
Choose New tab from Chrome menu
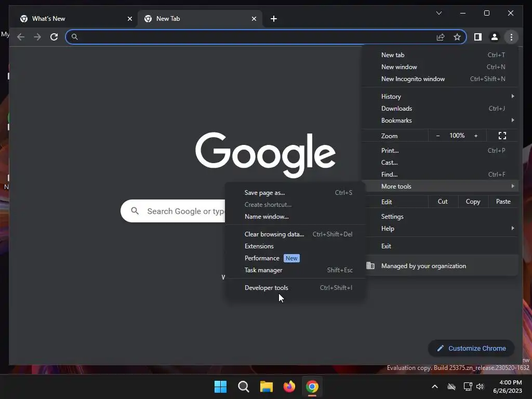pos(440,55)
